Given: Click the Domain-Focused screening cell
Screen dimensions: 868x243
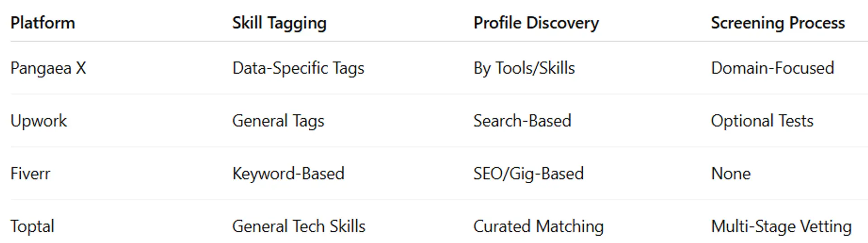Looking at the screenshot, I should click(772, 68).
